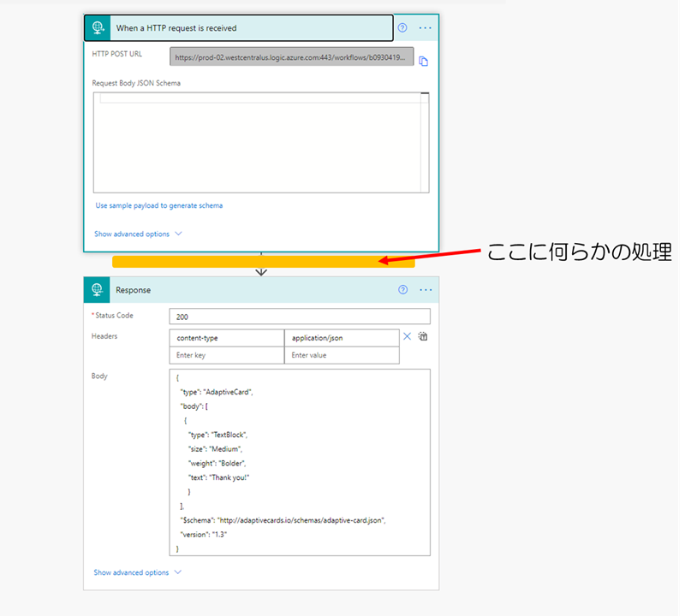Click the HTTP trigger icon on the request card
Screen dimensions: 685x616
click(97, 27)
